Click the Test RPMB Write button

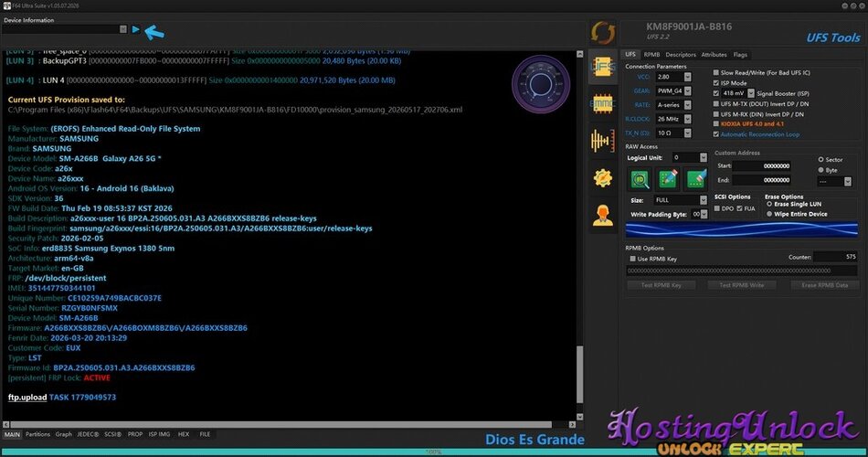coord(741,285)
